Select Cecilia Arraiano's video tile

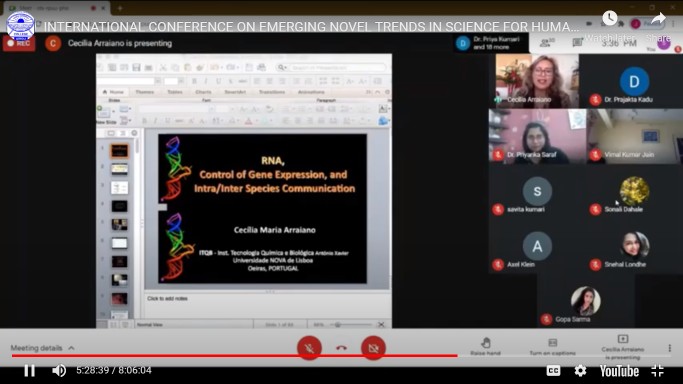537,81
